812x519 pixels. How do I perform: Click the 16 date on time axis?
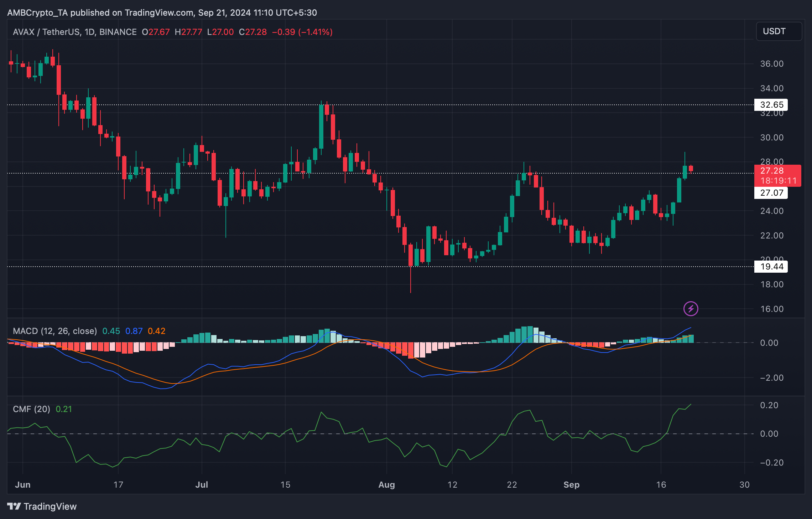click(661, 485)
